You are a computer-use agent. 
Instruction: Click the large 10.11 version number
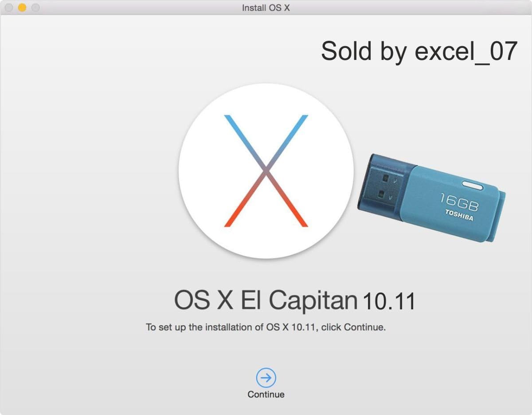389,301
